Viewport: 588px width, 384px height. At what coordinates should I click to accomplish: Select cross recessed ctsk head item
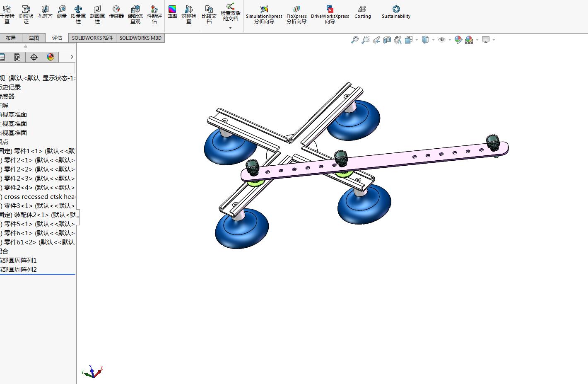coord(38,197)
